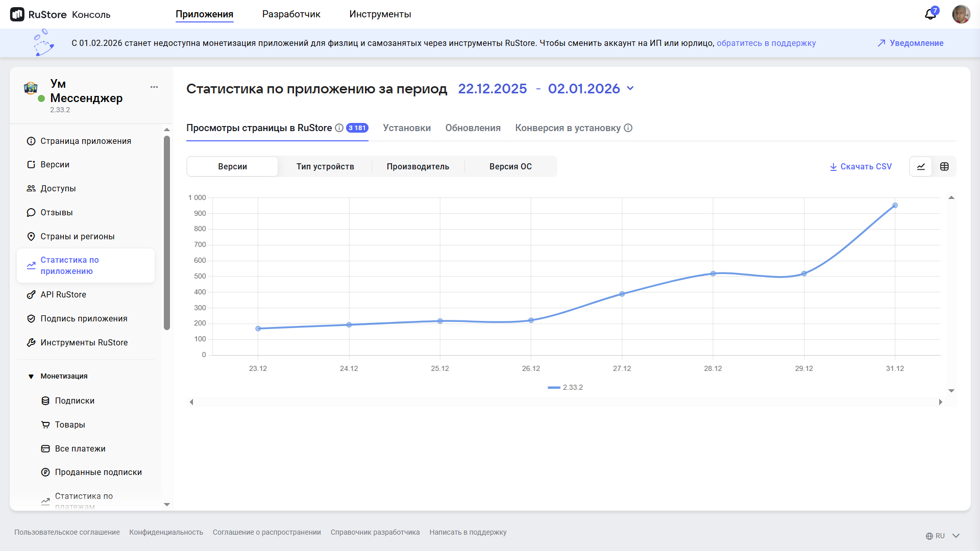Screen dimensions: 980x551
Task: Expand the date period dropdown chevron
Action: (x=630, y=89)
